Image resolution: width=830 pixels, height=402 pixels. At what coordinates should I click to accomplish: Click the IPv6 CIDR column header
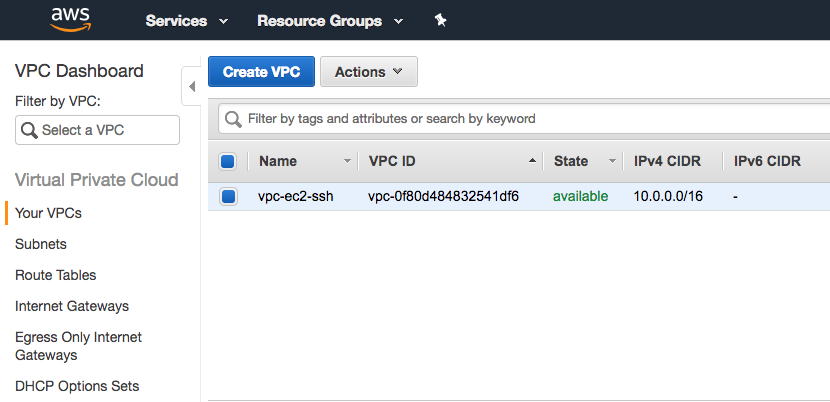coord(767,162)
